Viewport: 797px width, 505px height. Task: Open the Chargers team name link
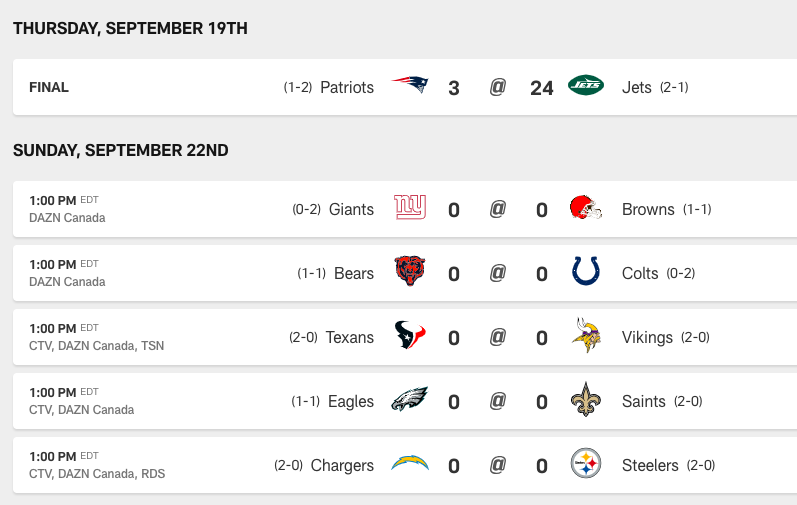342,465
